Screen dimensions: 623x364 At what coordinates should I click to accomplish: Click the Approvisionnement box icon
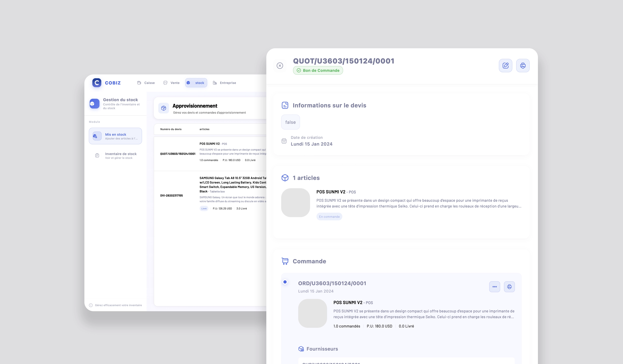click(x=164, y=108)
